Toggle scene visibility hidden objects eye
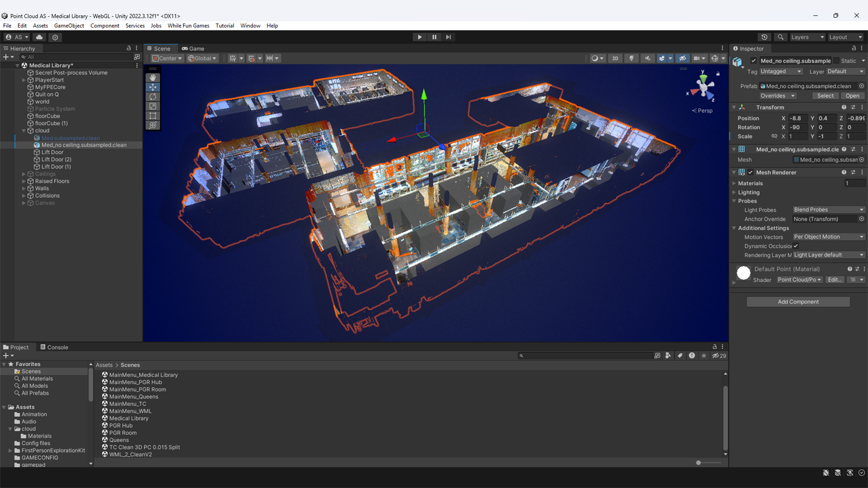Image resolution: width=868 pixels, height=488 pixels. 682,59
